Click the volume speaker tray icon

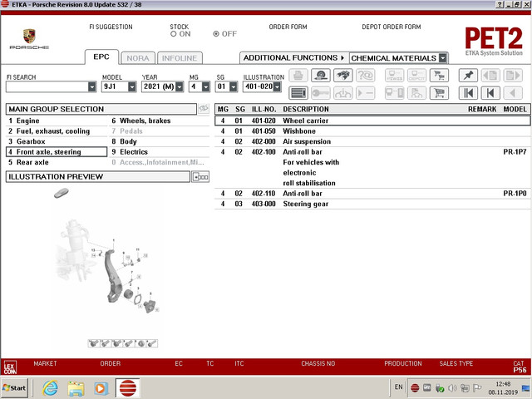pos(452,388)
